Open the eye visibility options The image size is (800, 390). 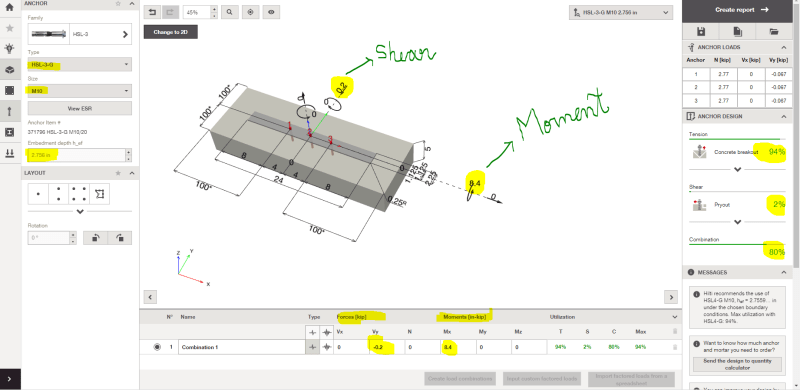tap(271, 12)
